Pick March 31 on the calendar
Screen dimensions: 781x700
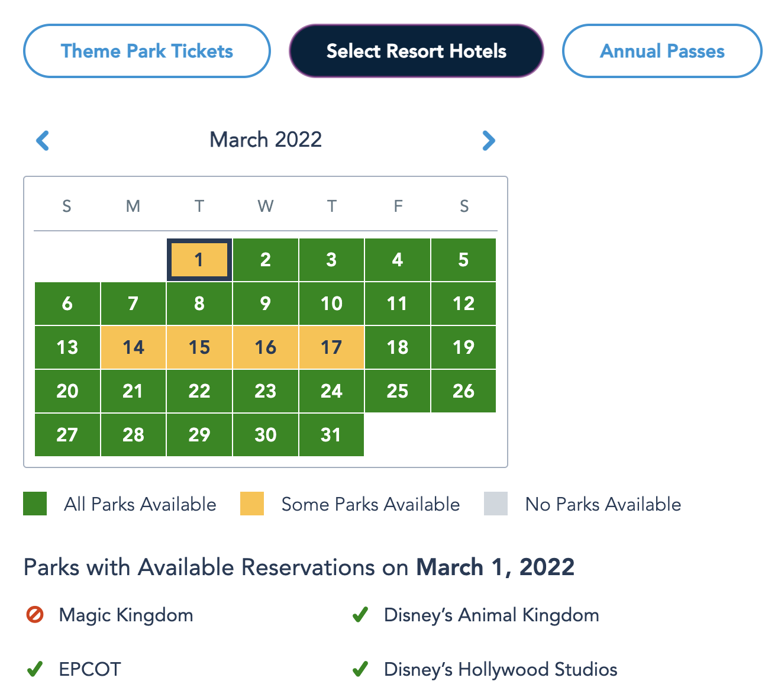[331, 435]
